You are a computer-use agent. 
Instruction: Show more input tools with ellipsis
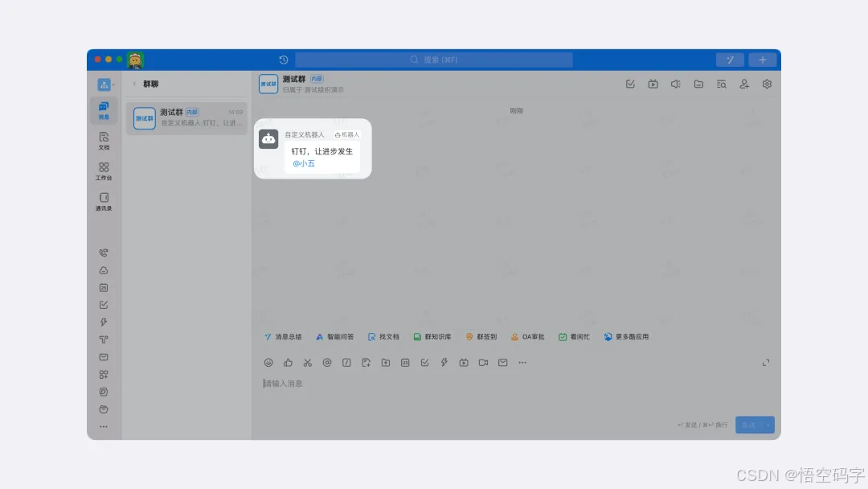click(x=522, y=363)
